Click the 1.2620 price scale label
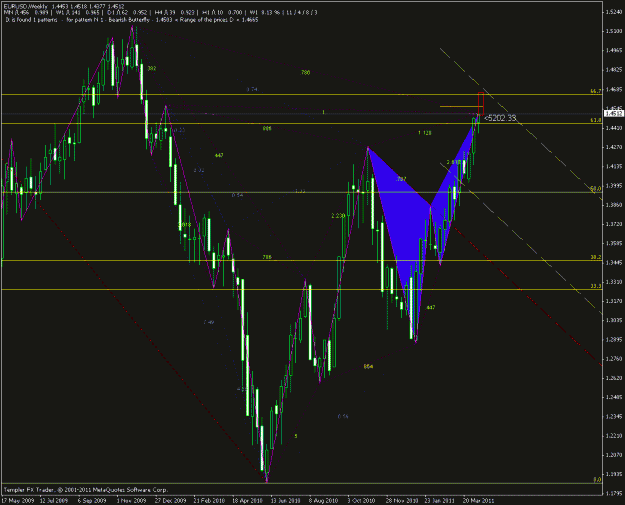Image resolution: width=625 pixels, height=505 pixels. [614, 378]
